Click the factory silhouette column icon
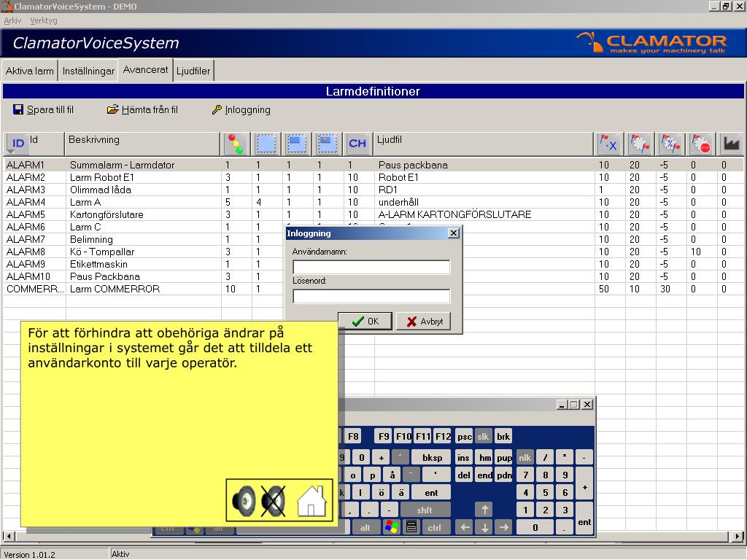747x560 pixels. point(731,144)
